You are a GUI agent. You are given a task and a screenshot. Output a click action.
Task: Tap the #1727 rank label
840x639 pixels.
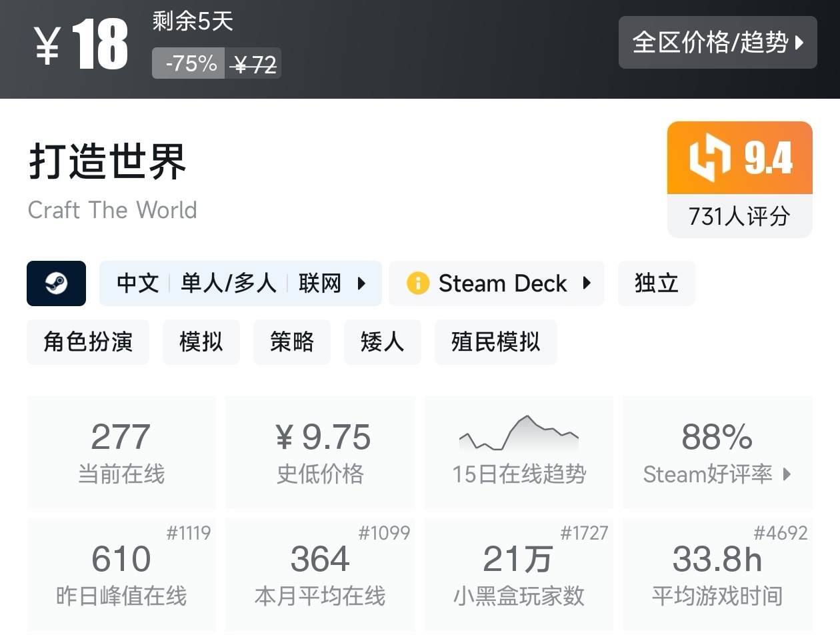pyautogui.click(x=584, y=533)
